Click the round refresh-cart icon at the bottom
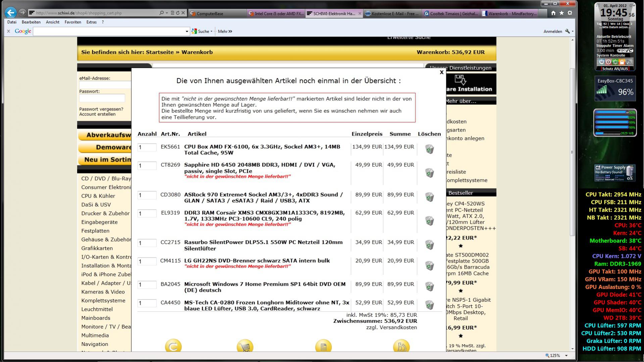This screenshot has height=362, width=644. (173, 346)
